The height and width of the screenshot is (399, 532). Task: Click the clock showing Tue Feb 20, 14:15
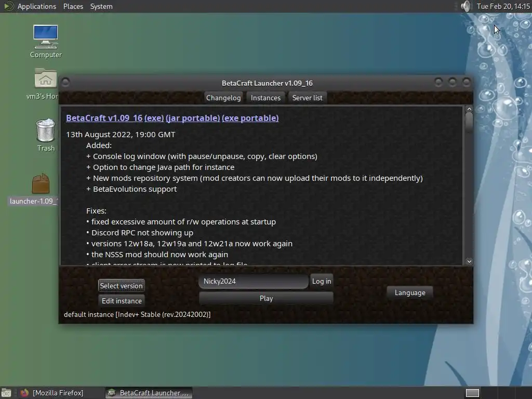click(x=503, y=6)
